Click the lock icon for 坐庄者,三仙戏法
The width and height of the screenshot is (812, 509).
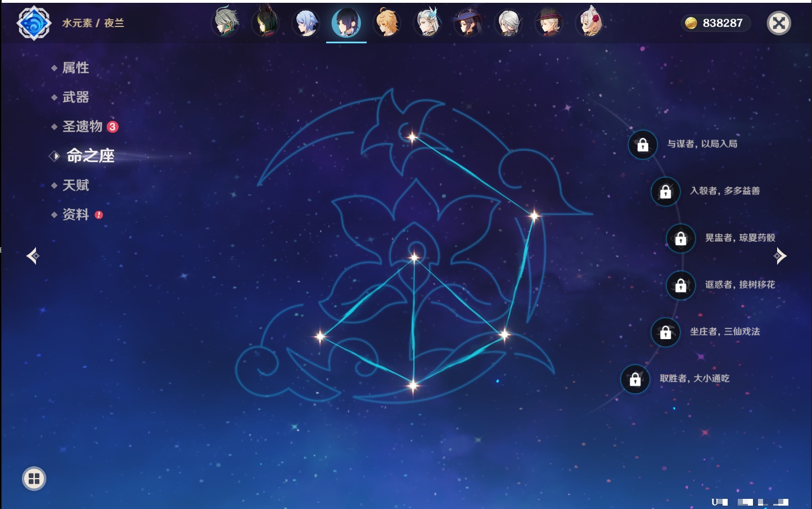click(666, 332)
